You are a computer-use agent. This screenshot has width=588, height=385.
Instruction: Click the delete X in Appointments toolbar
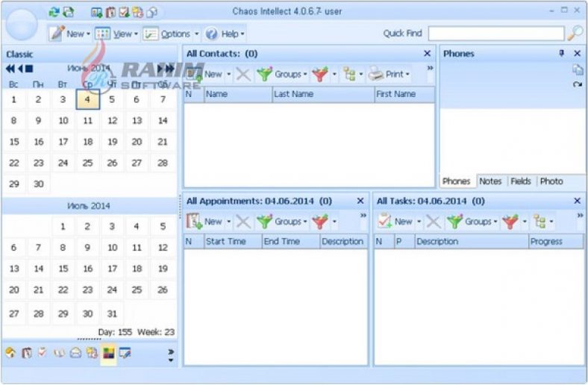click(x=243, y=222)
